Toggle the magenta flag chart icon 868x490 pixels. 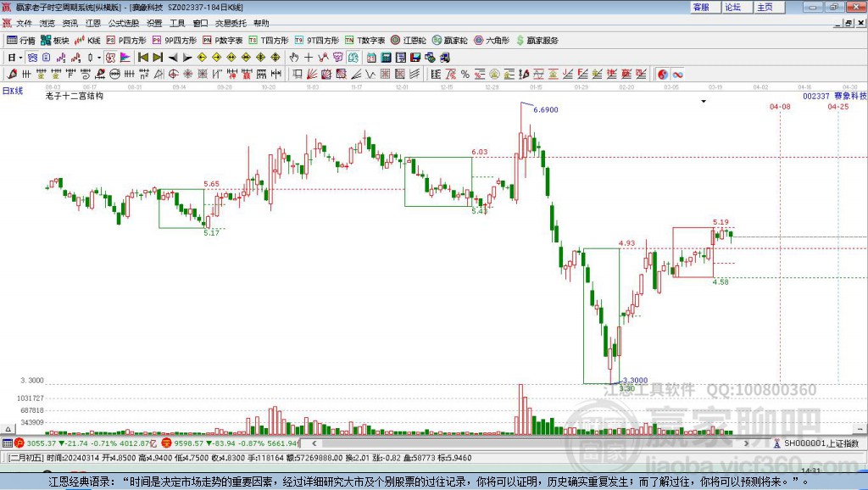point(125,58)
